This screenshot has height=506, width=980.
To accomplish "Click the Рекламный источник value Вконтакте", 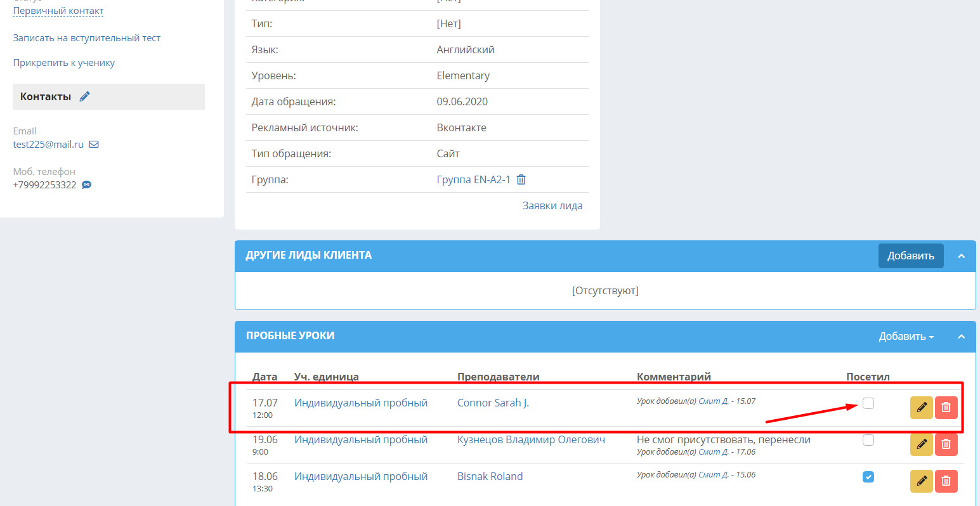I will (462, 127).
